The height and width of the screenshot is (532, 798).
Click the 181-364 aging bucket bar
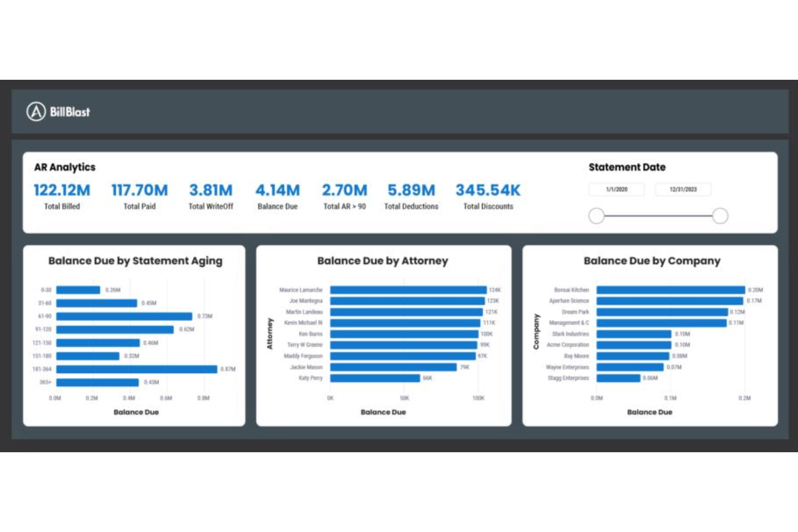click(x=135, y=369)
